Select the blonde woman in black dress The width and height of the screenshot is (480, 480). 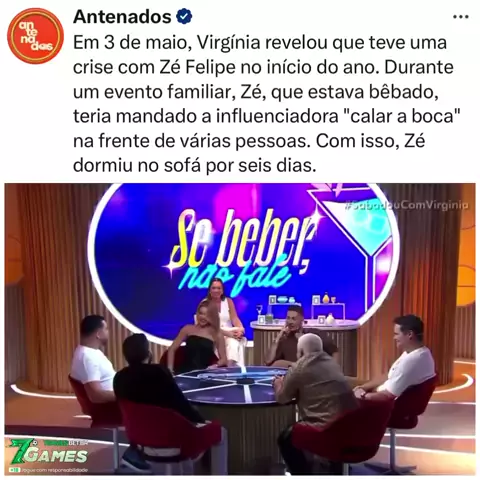click(x=196, y=338)
